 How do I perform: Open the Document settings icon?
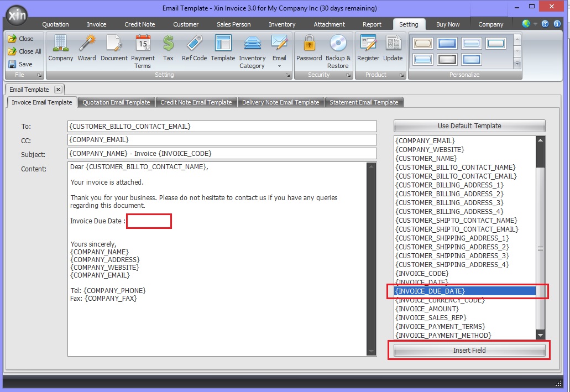tap(114, 48)
